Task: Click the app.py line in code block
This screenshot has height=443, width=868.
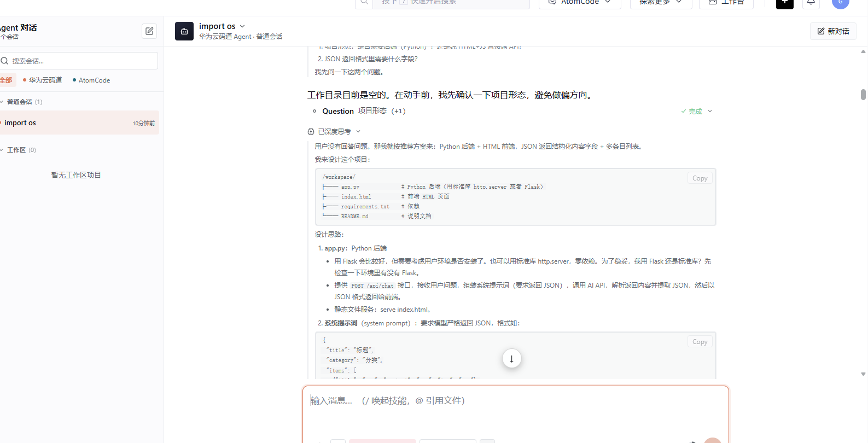Action: 433,187
